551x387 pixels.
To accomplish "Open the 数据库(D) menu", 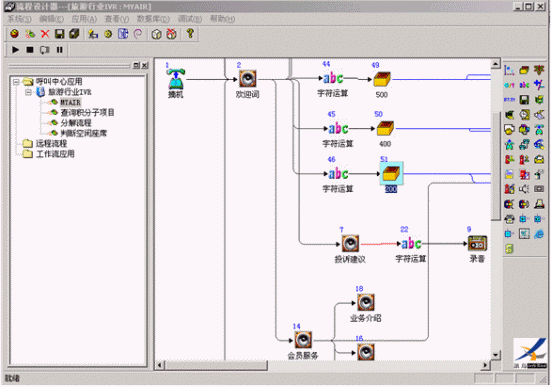I will (x=153, y=19).
